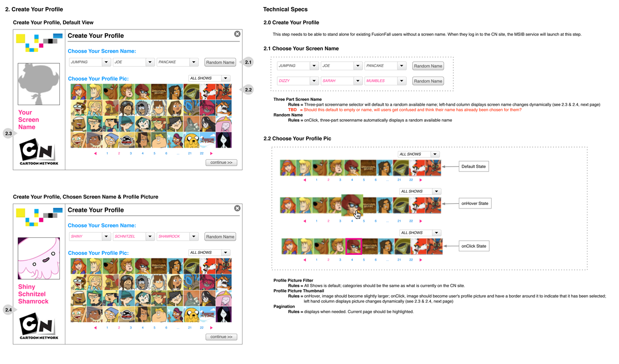619x364 pixels.
Task: Open the SHINY screen name dropdown
Action: (x=106, y=236)
